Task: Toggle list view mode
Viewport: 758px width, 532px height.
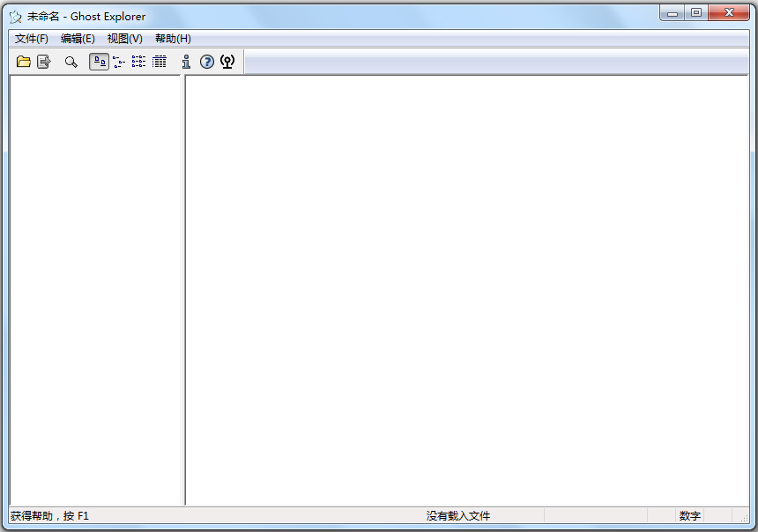Action: click(x=137, y=62)
